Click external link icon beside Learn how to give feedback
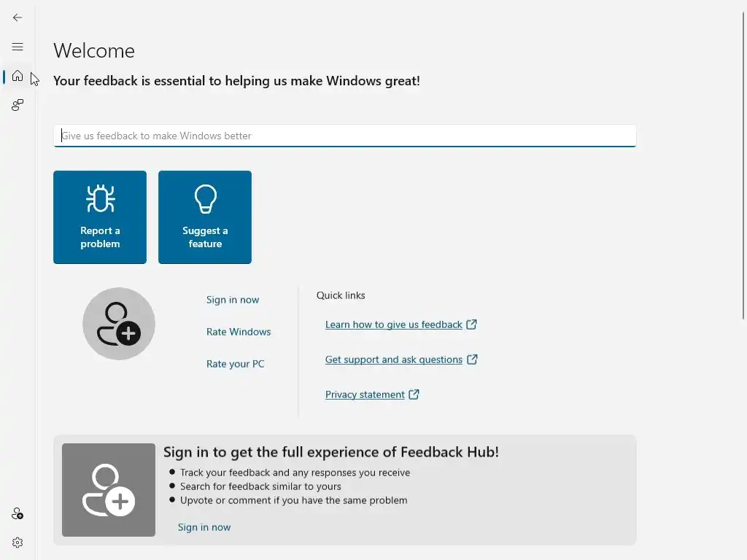Screen dimensions: 747x560 point(471,324)
